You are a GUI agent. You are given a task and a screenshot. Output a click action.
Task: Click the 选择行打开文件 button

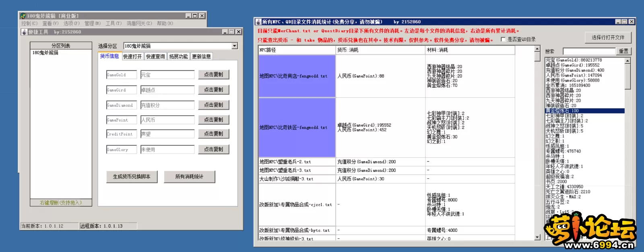point(608,37)
